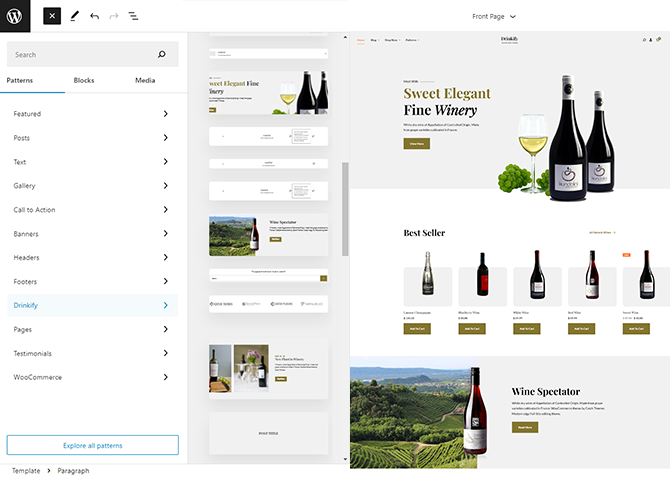Insert the Sweet Elegant Fine Winery pattern
The image size is (670, 480).
click(x=268, y=95)
